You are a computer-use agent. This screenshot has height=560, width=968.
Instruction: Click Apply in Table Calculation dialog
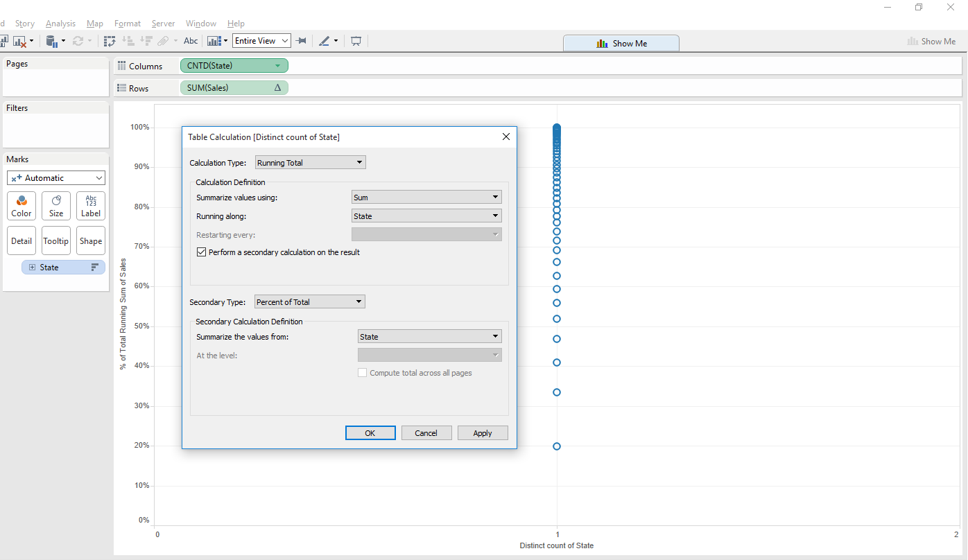pos(483,433)
